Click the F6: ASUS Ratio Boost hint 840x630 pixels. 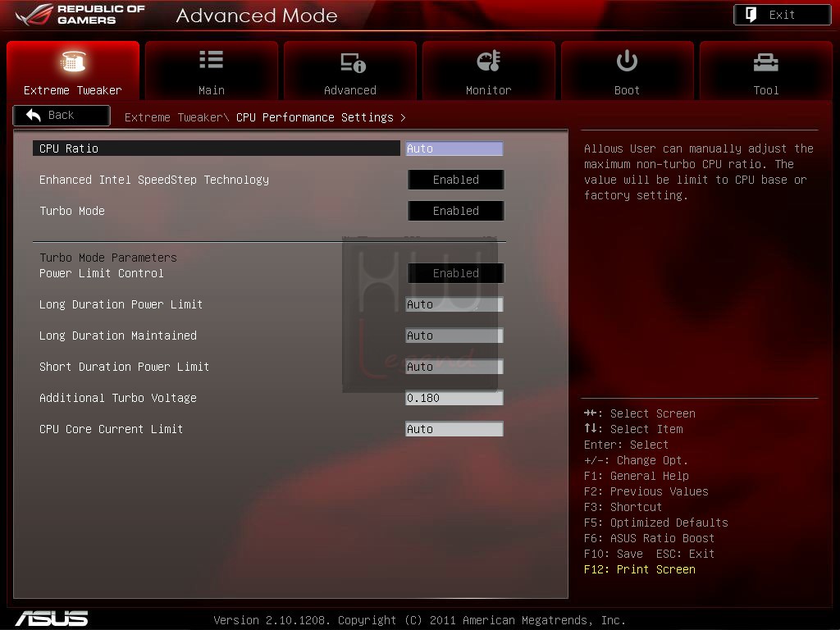(650, 538)
